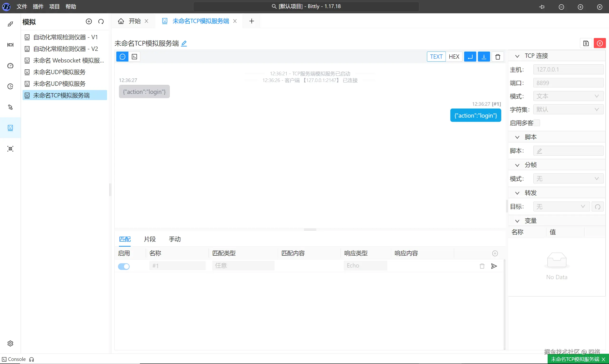Viewport: 609px width, 364px height.
Task: Toggle the rule #1 enabled switch
Action: click(124, 266)
